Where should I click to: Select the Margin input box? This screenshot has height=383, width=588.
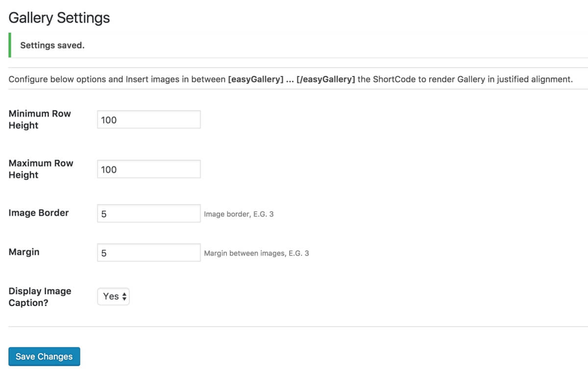(x=149, y=253)
